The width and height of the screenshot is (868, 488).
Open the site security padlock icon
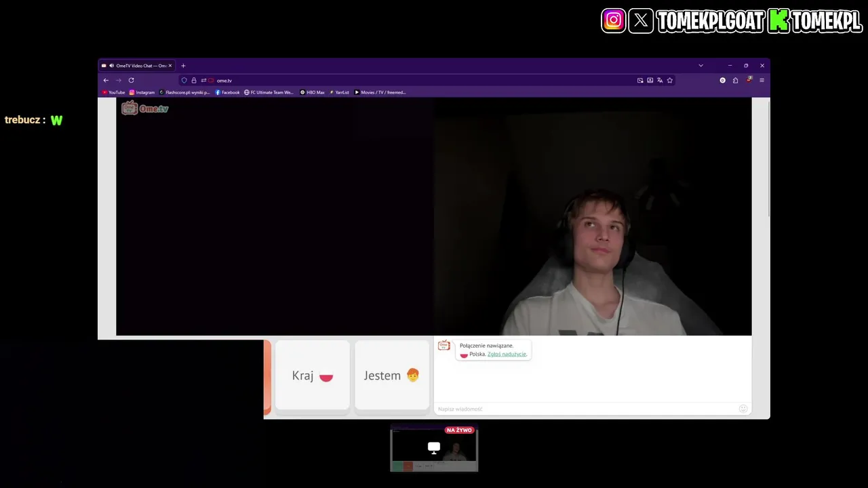(x=194, y=80)
